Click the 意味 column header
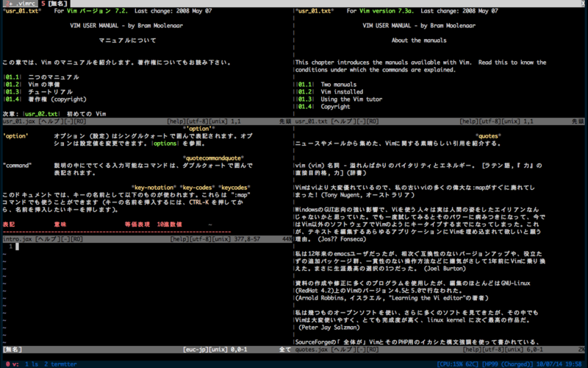 (x=60, y=224)
